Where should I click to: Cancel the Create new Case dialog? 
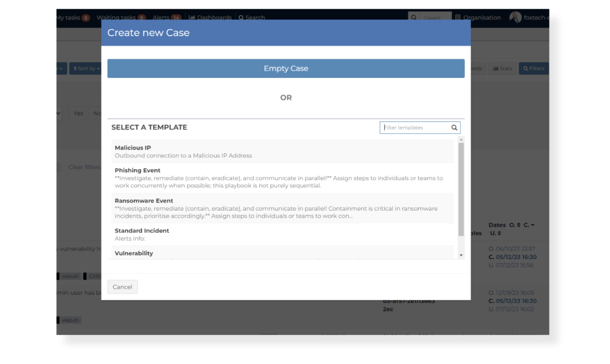coord(122,287)
